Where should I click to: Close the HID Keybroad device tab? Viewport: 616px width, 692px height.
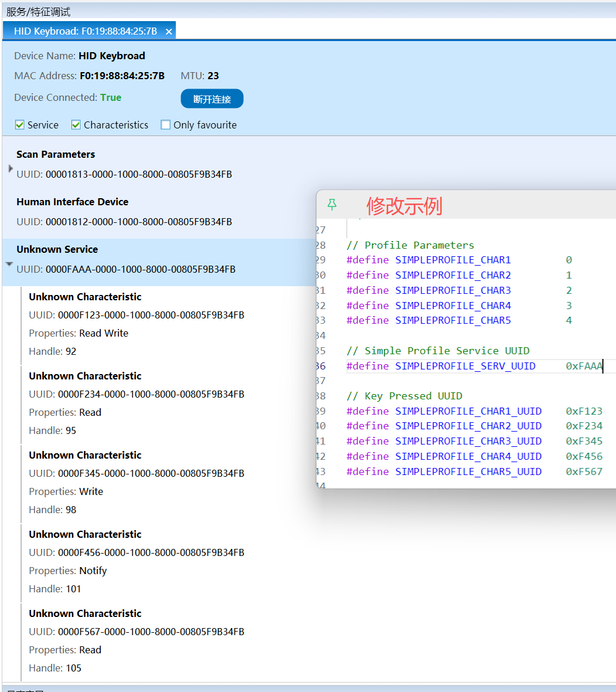tap(168, 31)
